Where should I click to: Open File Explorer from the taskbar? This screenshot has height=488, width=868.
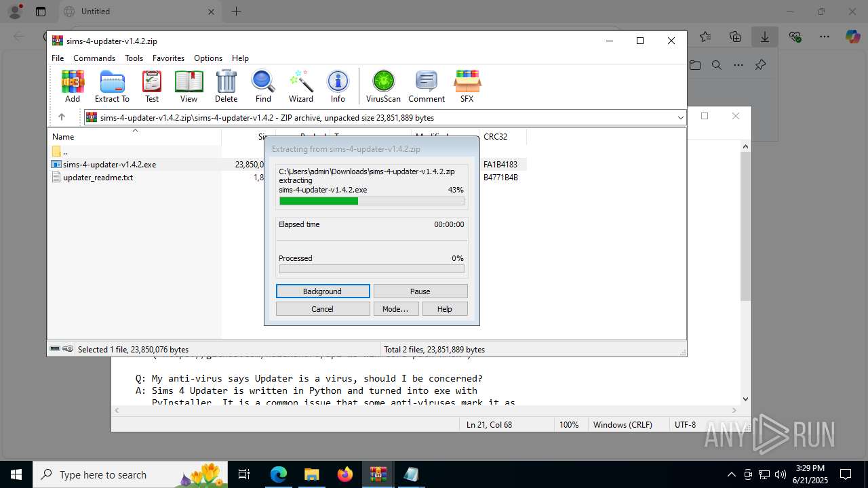(x=311, y=474)
